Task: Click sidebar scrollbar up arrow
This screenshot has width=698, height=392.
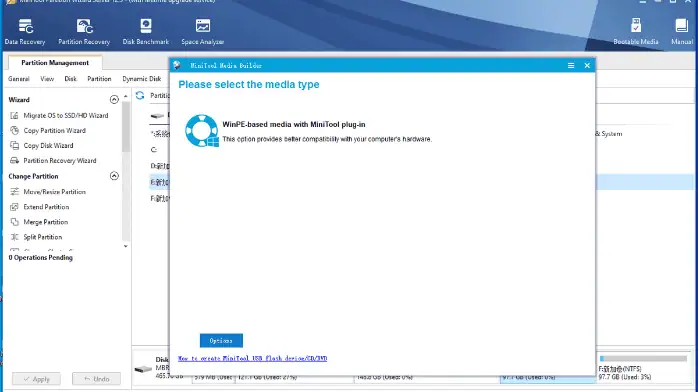Action: [126, 96]
